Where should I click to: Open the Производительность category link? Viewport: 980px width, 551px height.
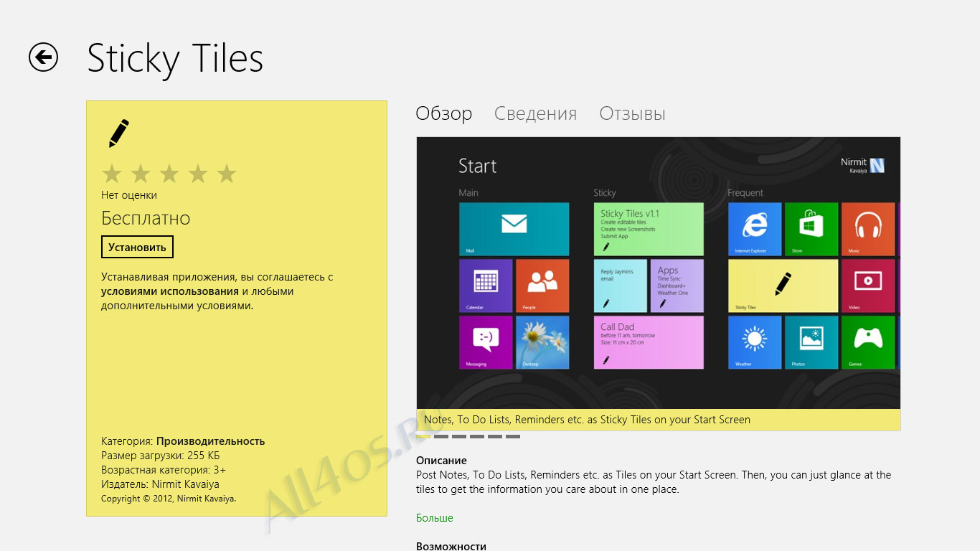coord(211,441)
